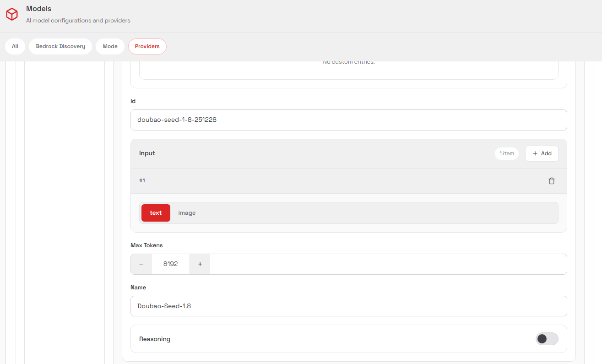Screen dimensions: 602x364
Task: Delete input item #1 with trash icon
Action: click(551, 181)
